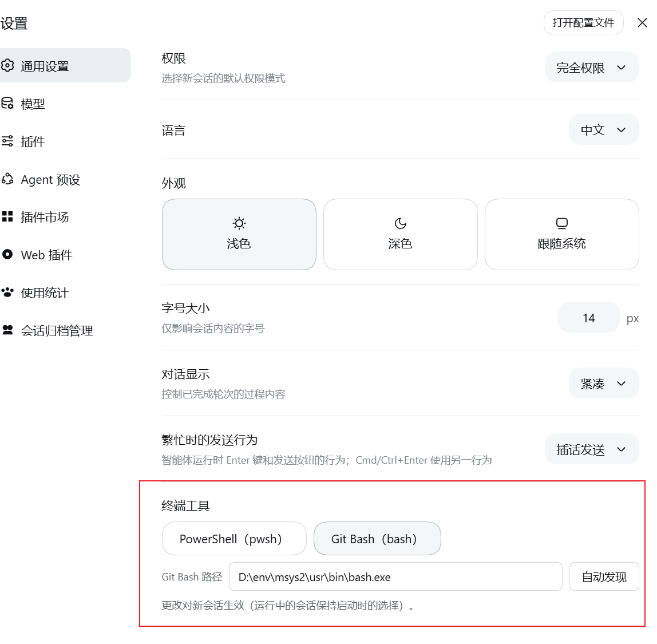Click the database icon beside 模型
The height and width of the screenshot is (644, 657).
click(7, 103)
